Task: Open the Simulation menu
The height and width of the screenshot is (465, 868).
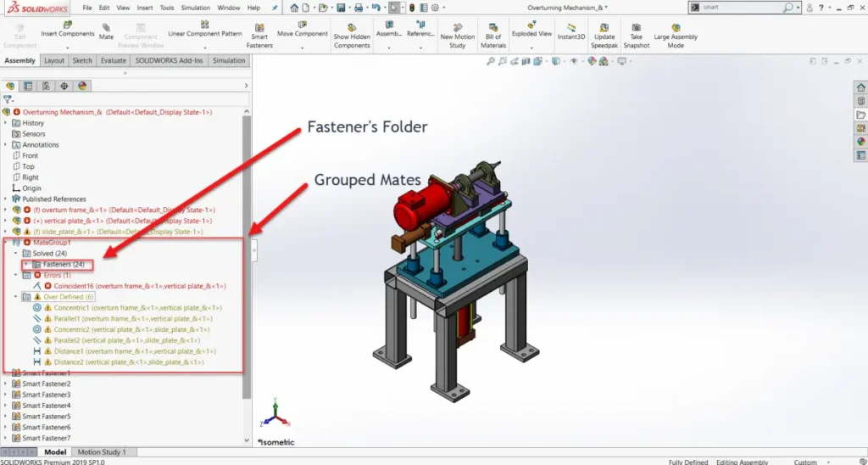Action: pos(195,8)
